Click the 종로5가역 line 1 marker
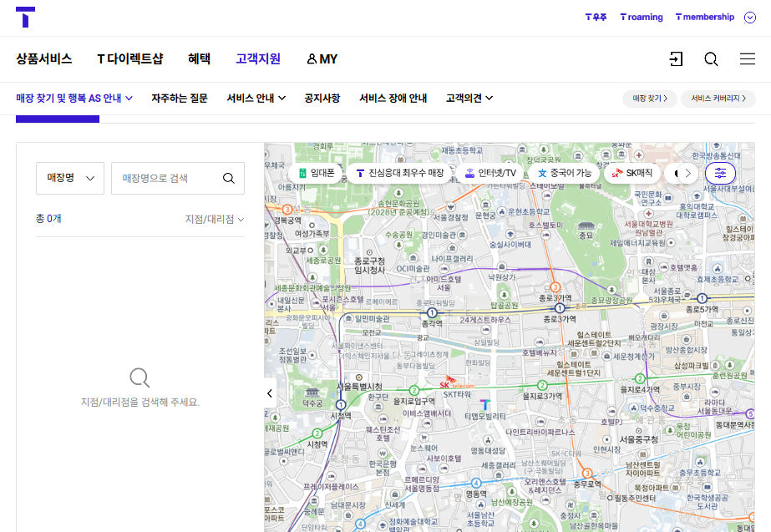 click(703, 298)
